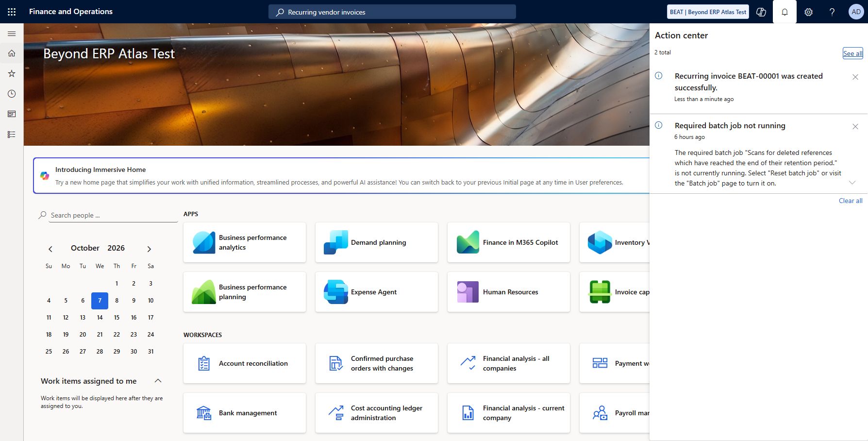
Task: Click the October month selector
Action: 85,248
